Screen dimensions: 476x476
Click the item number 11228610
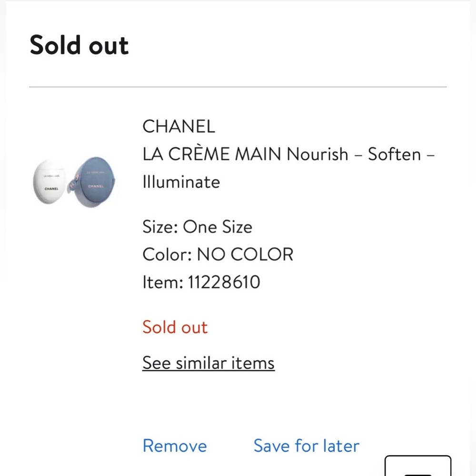tap(224, 282)
